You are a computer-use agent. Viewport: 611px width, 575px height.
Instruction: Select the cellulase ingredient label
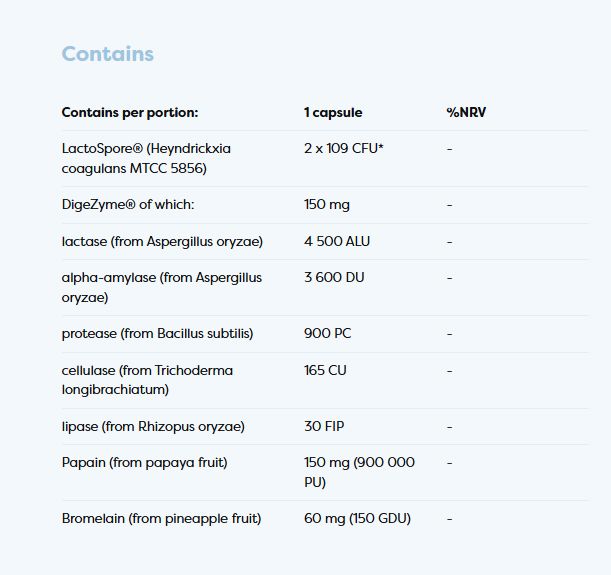(147, 379)
